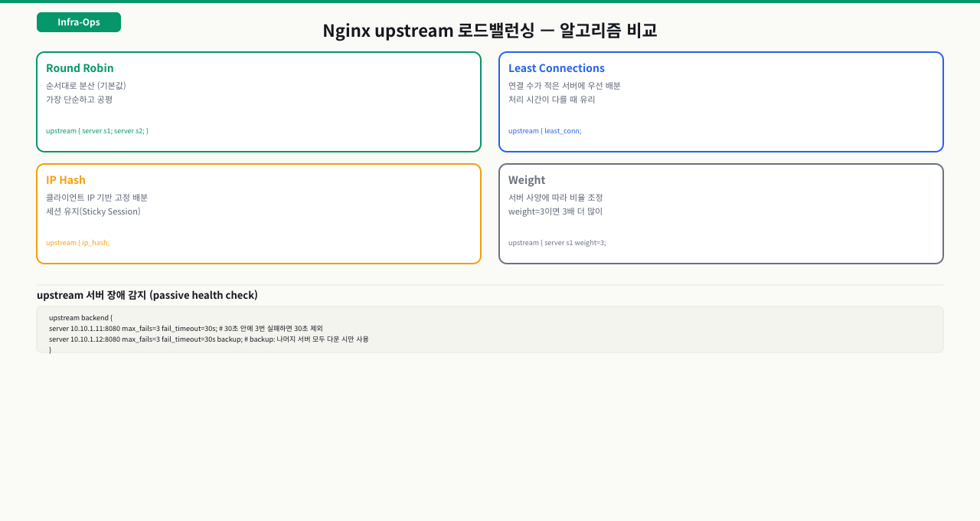Select text '세션 유지(Sticky Session)'
980x521 pixels.
(93, 211)
